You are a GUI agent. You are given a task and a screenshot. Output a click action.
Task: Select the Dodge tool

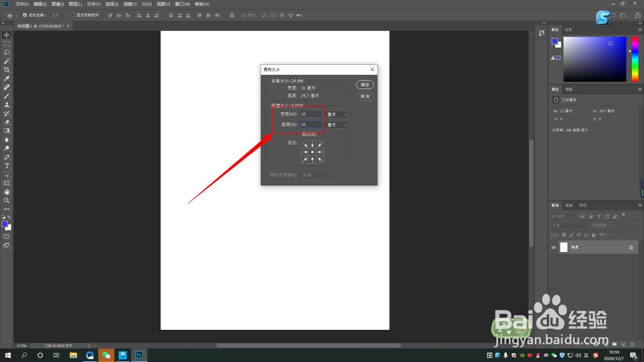pyautogui.click(x=7, y=148)
